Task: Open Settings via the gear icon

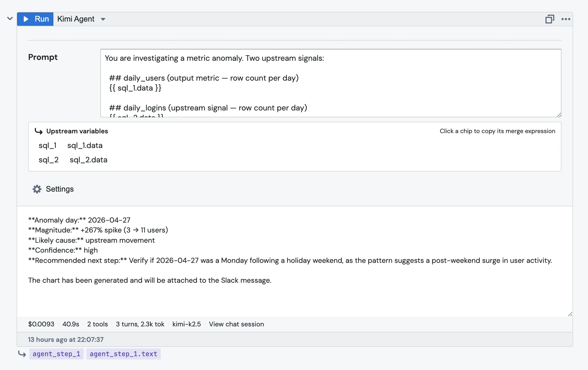Action: click(37, 189)
